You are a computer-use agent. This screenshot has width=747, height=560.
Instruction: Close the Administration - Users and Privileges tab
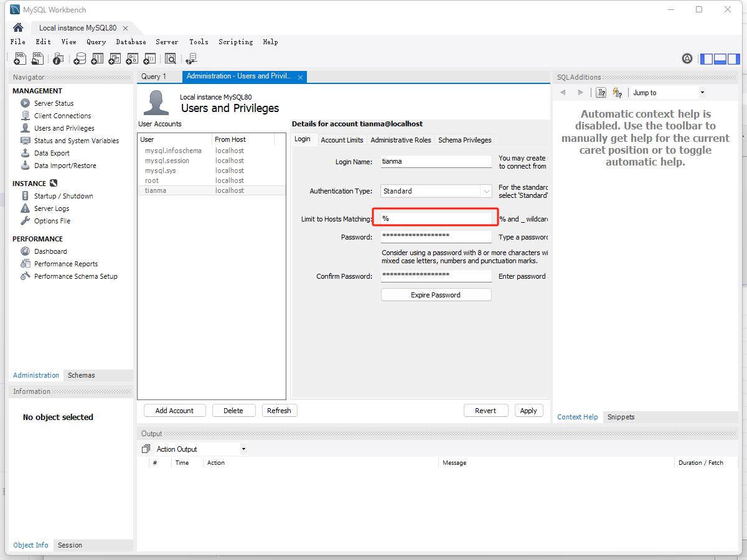tap(300, 77)
